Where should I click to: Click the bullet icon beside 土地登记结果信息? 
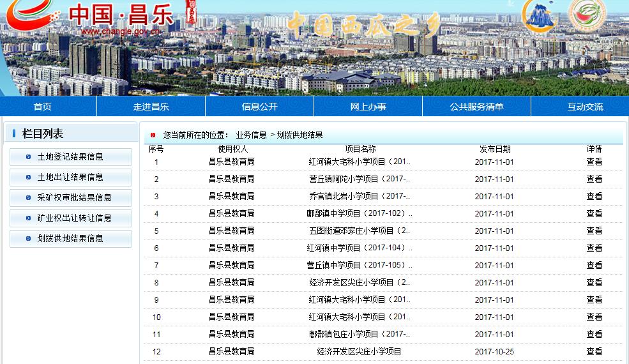point(28,157)
